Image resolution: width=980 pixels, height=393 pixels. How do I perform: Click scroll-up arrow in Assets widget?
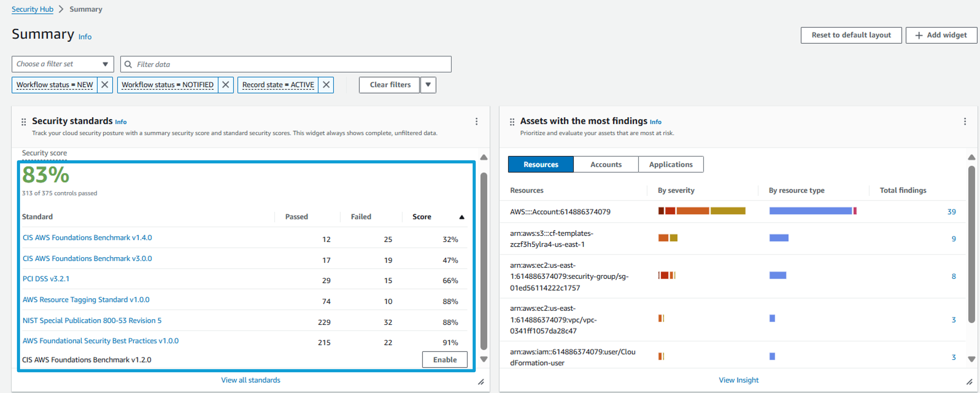tap(972, 157)
